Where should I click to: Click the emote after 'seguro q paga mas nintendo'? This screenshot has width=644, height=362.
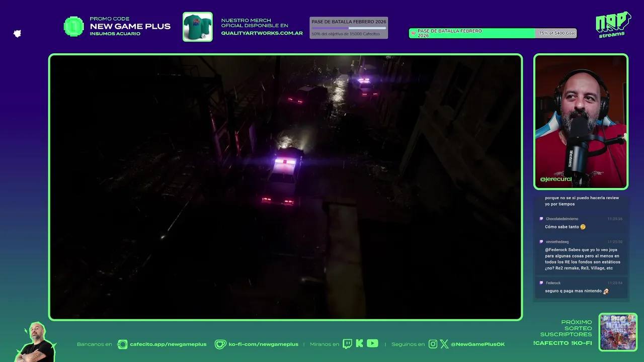[x=606, y=291]
